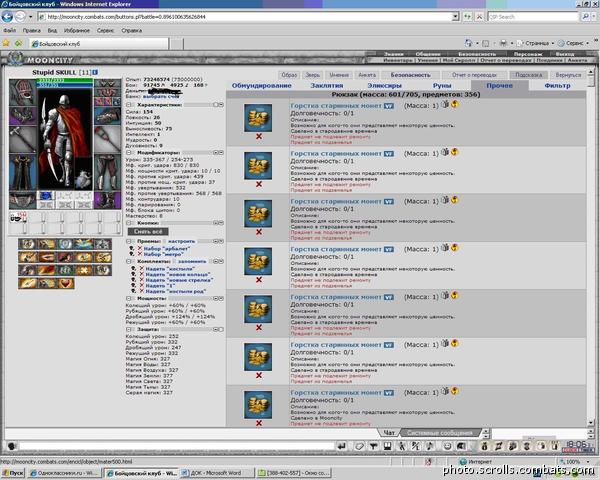Screen dimensions: 600x480
Task: Open the Файл menu
Action: 10,30
